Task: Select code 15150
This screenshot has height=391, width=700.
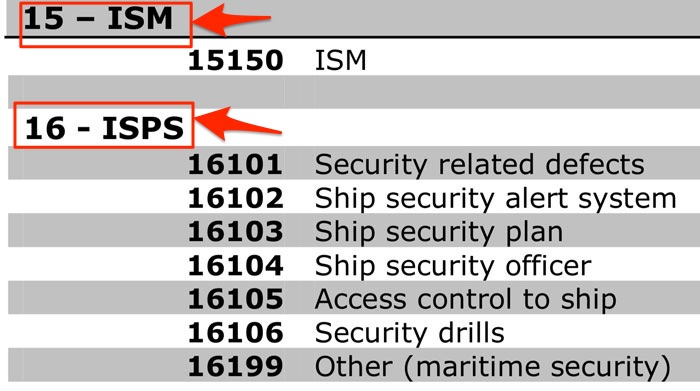Action: [235, 60]
